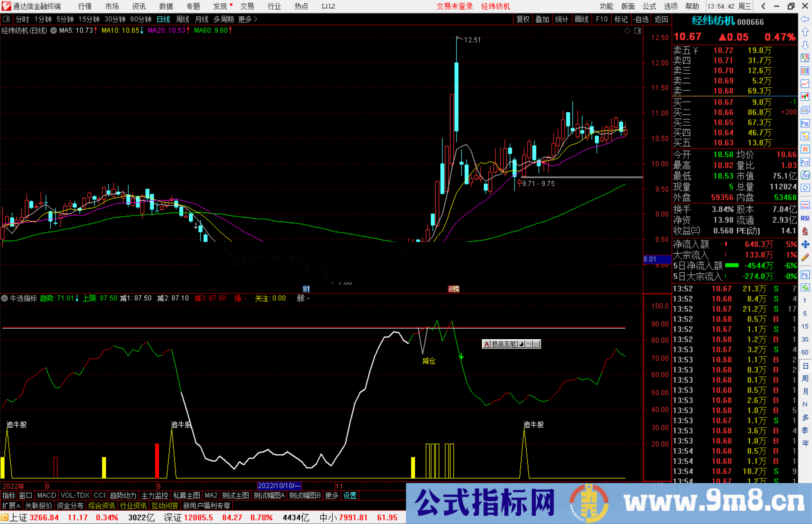Click the 交易未登录 login link

pos(454,6)
